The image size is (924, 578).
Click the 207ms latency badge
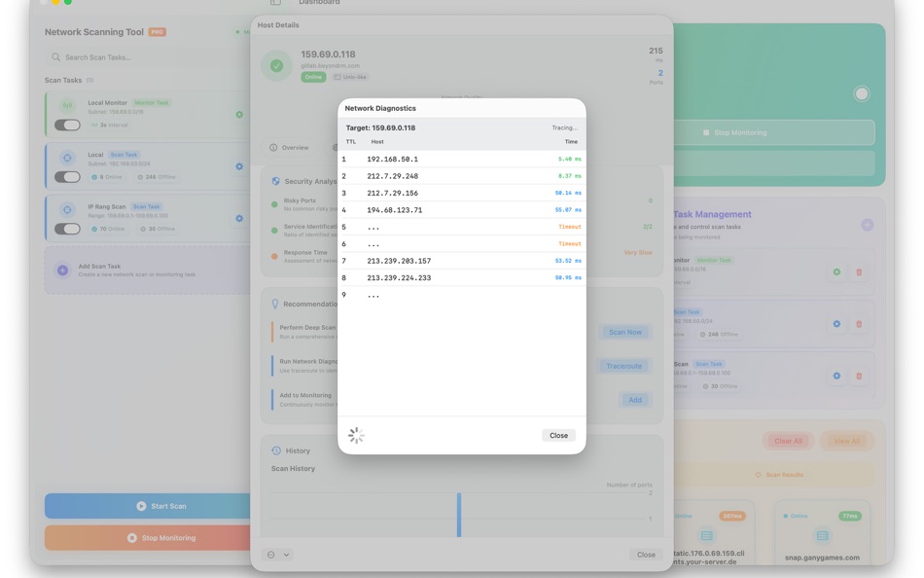point(731,516)
